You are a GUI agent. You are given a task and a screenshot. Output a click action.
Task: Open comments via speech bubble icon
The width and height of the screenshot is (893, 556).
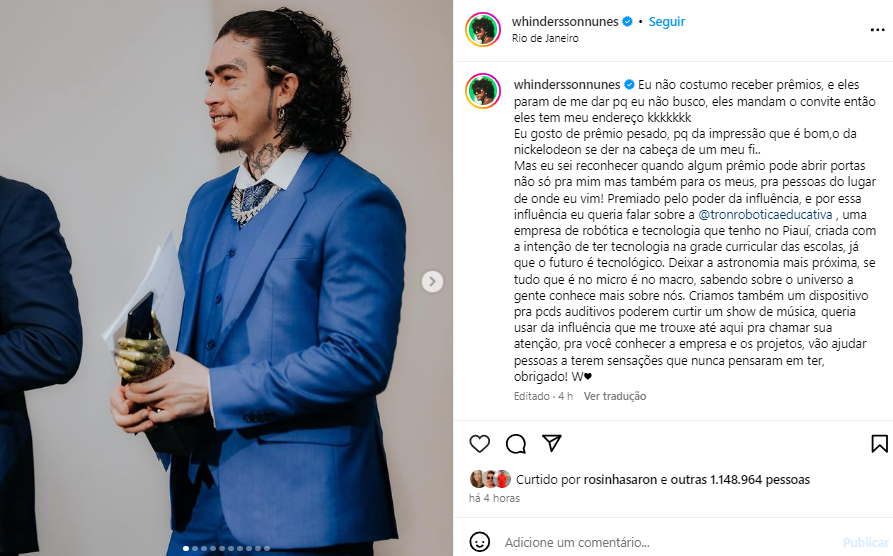pos(516,444)
